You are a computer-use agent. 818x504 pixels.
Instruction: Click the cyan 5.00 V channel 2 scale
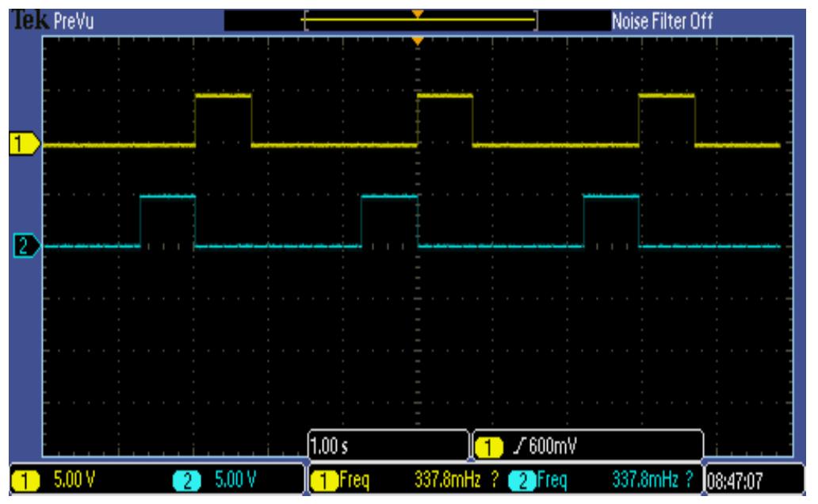[235, 479]
